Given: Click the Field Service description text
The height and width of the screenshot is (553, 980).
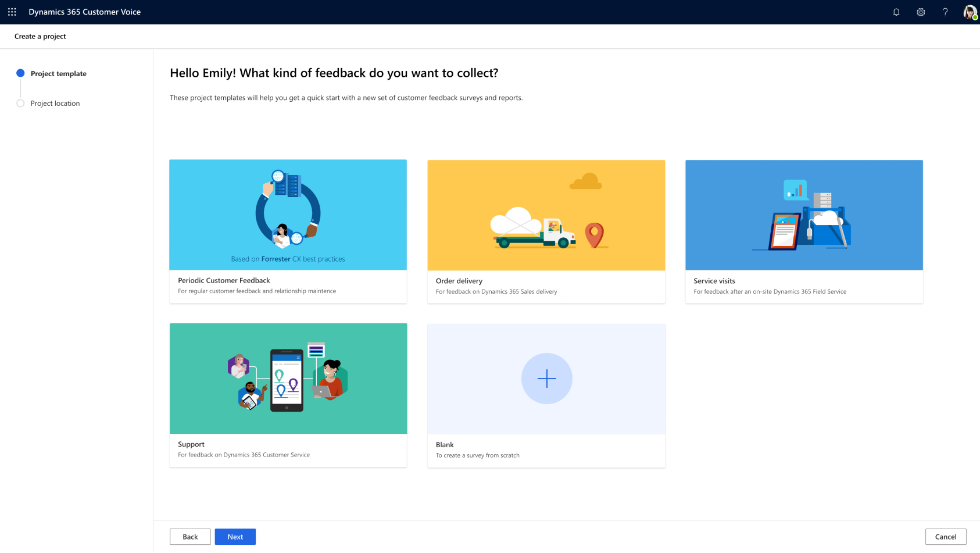Looking at the screenshot, I should point(770,291).
